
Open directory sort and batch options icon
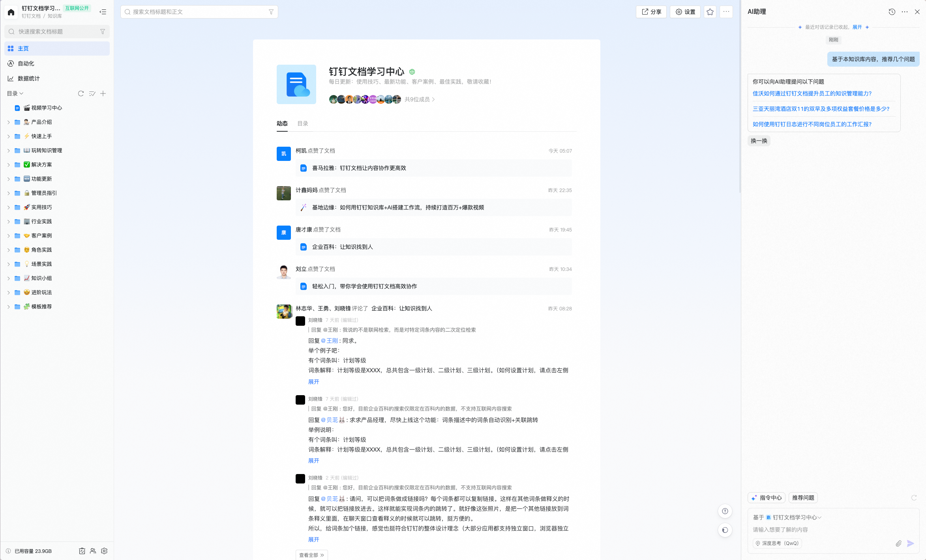(x=92, y=93)
